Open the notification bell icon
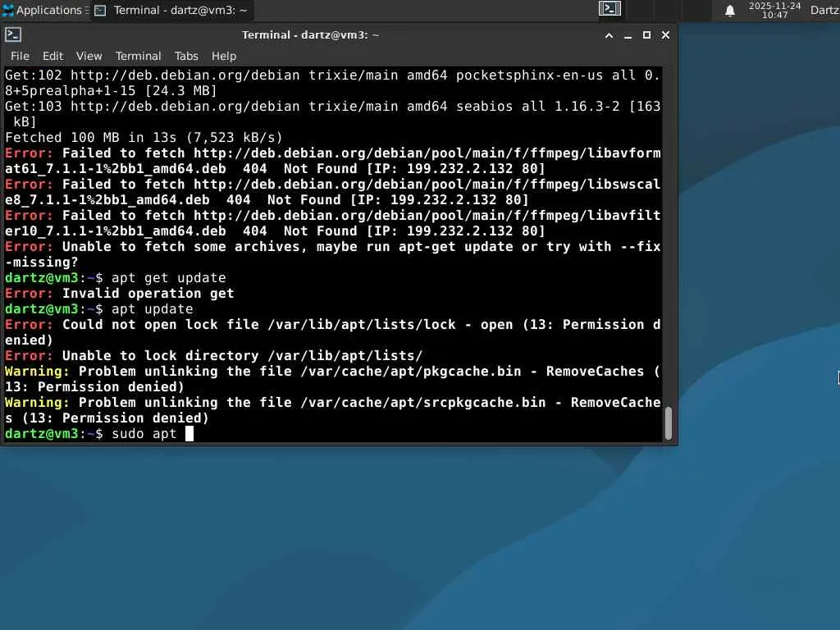840x630 pixels. pos(729,11)
